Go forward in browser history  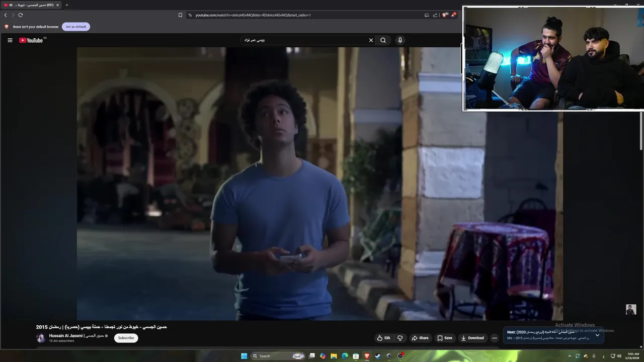pyautogui.click(x=13, y=15)
